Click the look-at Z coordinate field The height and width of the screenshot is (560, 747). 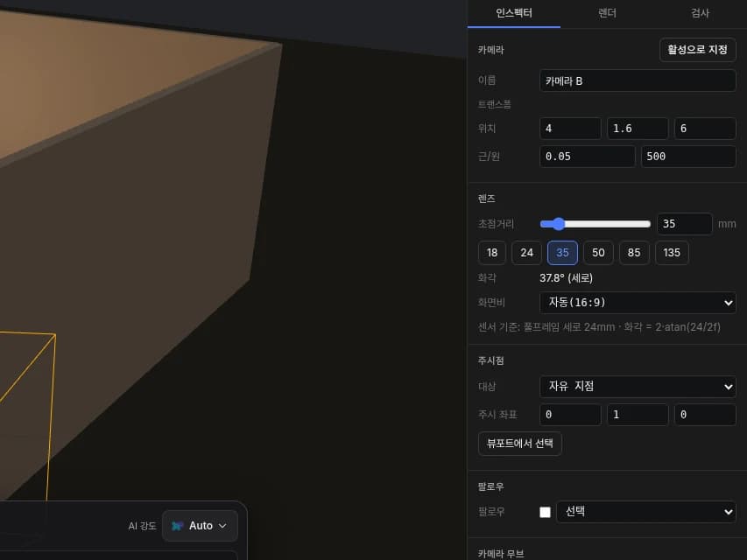click(705, 415)
